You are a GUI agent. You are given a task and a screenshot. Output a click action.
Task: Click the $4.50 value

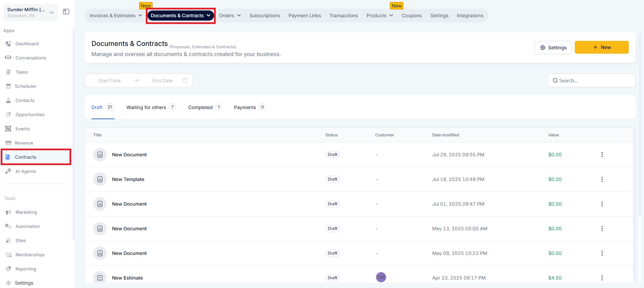click(x=555, y=278)
